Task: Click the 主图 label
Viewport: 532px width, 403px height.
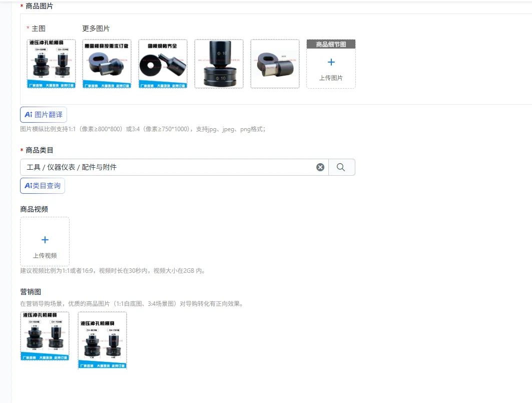Action: click(39, 29)
